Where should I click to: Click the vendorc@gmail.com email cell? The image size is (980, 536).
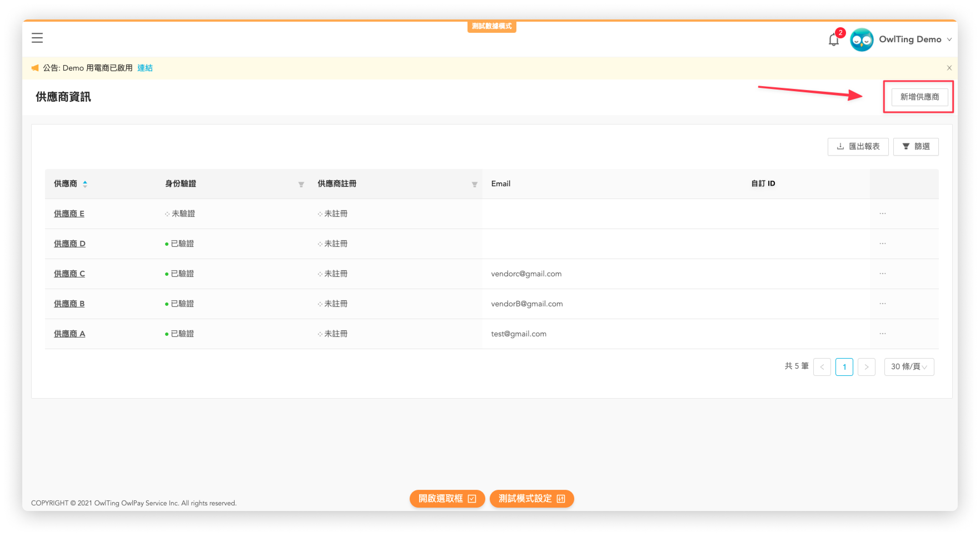pos(526,274)
